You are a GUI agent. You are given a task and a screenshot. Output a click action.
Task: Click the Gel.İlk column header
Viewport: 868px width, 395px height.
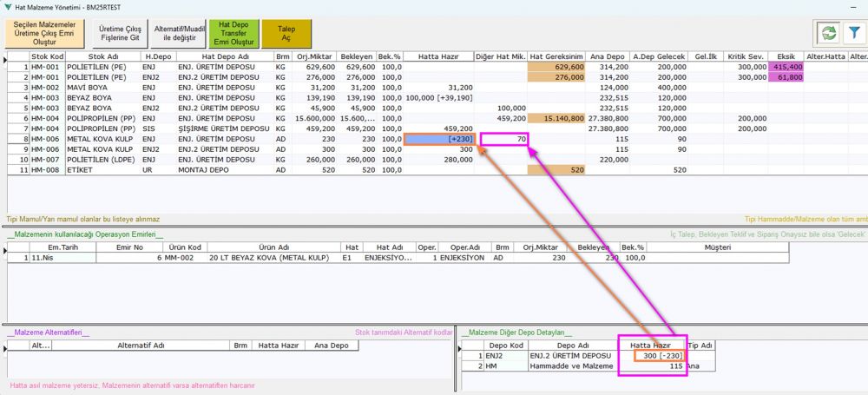pyautogui.click(x=705, y=56)
